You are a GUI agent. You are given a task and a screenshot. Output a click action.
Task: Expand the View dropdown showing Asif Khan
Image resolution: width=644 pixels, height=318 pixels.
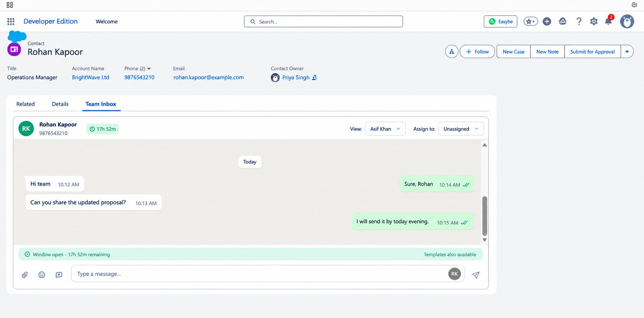coord(385,129)
